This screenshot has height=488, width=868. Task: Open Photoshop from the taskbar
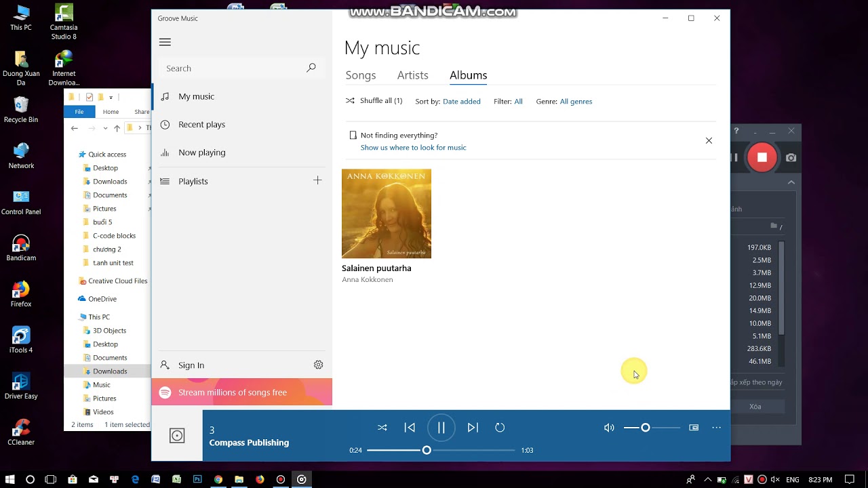tap(197, 479)
